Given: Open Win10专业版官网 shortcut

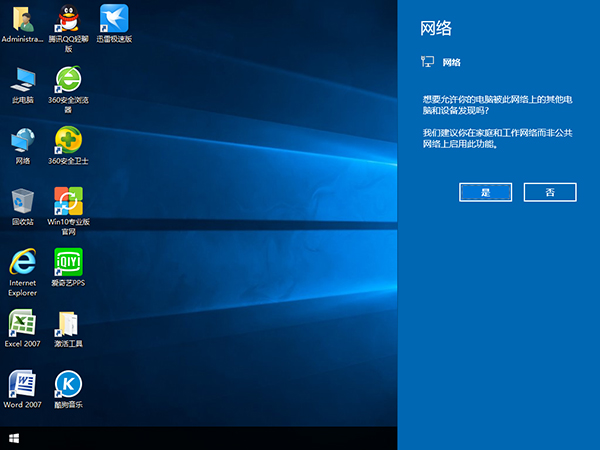Looking at the screenshot, I should coord(68,201).
